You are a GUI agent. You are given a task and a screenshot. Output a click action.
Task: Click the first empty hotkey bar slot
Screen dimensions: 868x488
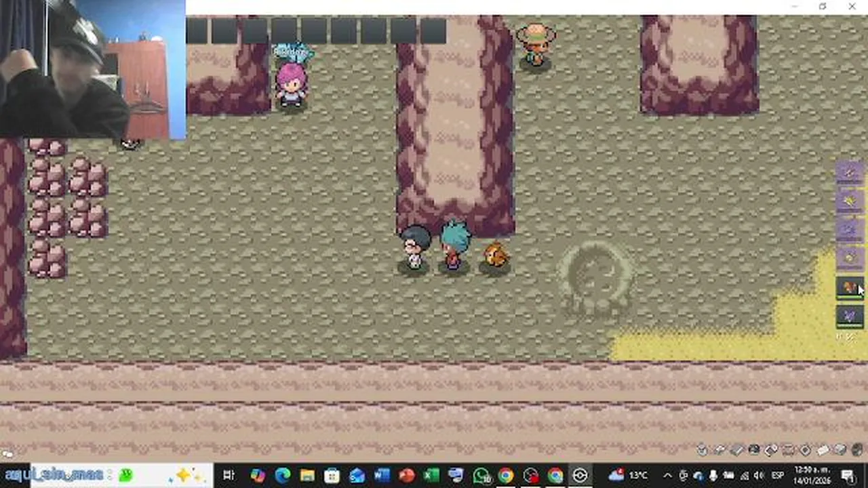click(197, 31)
